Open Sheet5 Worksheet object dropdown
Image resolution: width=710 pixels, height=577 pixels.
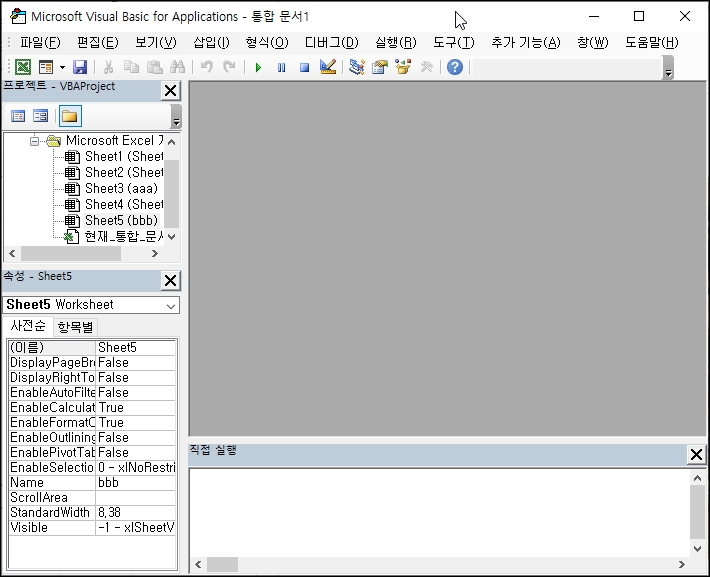point(171,306)
